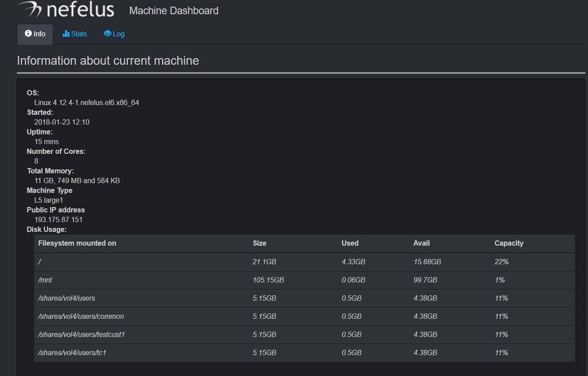588x376 pixels.
Task: Click the Avail column header
Action: click(421, 243)
